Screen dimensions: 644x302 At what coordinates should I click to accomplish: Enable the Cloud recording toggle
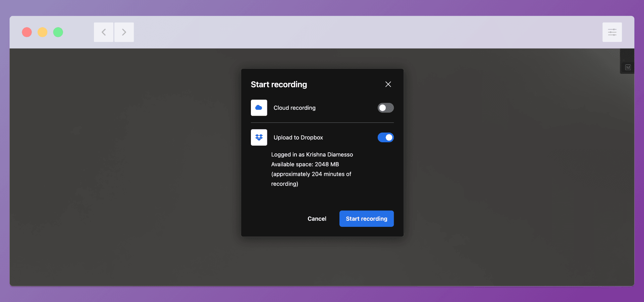pos(385,108)
